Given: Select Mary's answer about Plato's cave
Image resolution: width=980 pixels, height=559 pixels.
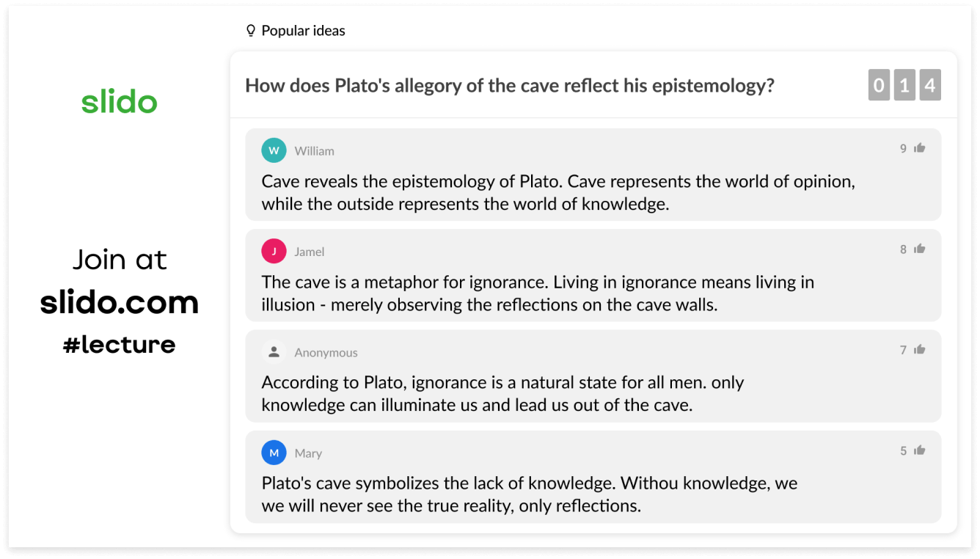Looking at the screenshot, I should 529,494.
